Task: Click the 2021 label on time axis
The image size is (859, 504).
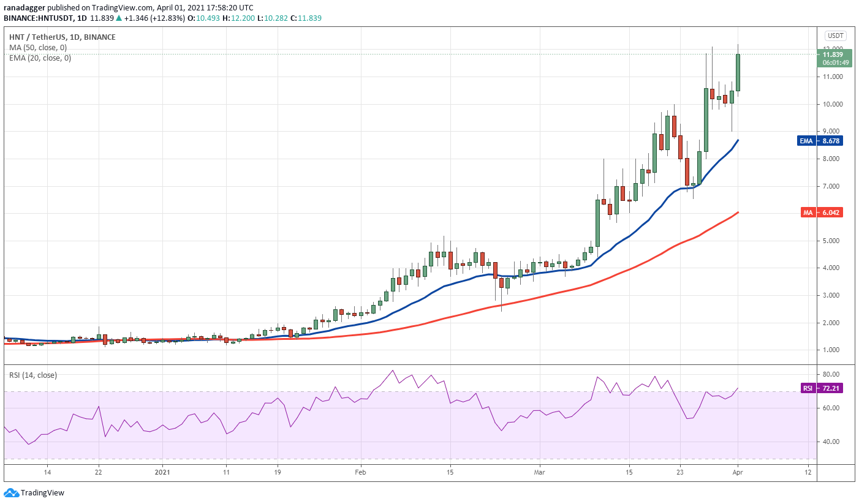Action: tap(162, 472)
